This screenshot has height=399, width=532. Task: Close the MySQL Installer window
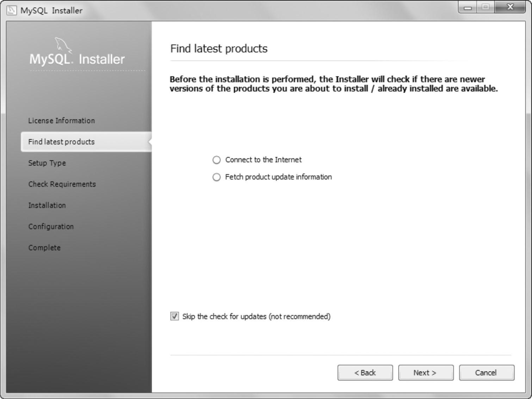point(510,7)
